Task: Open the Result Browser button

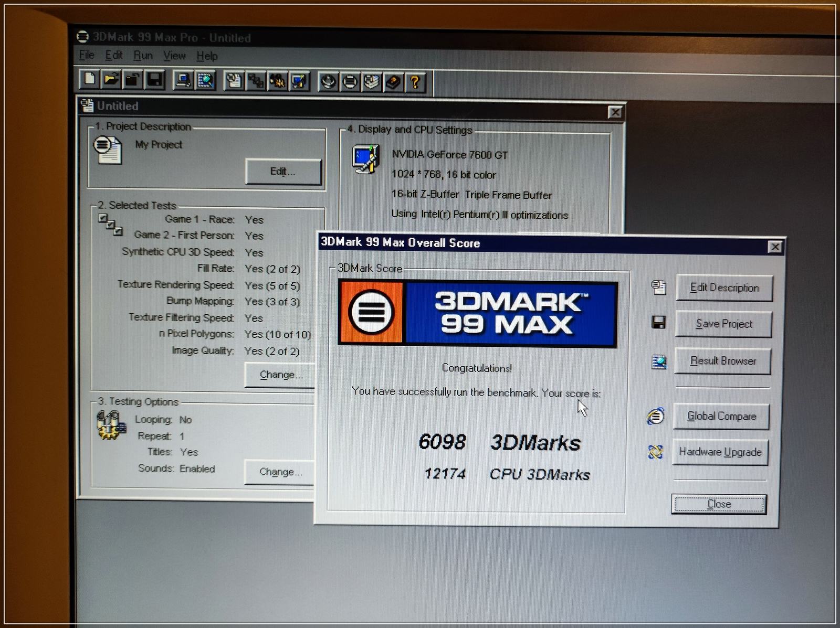Action: coord(722,361)
